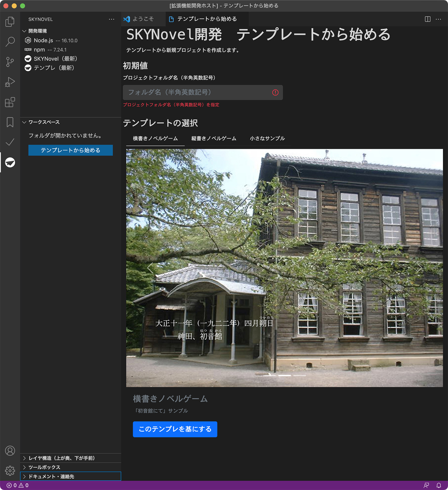Open the Accounts icon
This screenshot has width=448, height=490.
(10, 451)
